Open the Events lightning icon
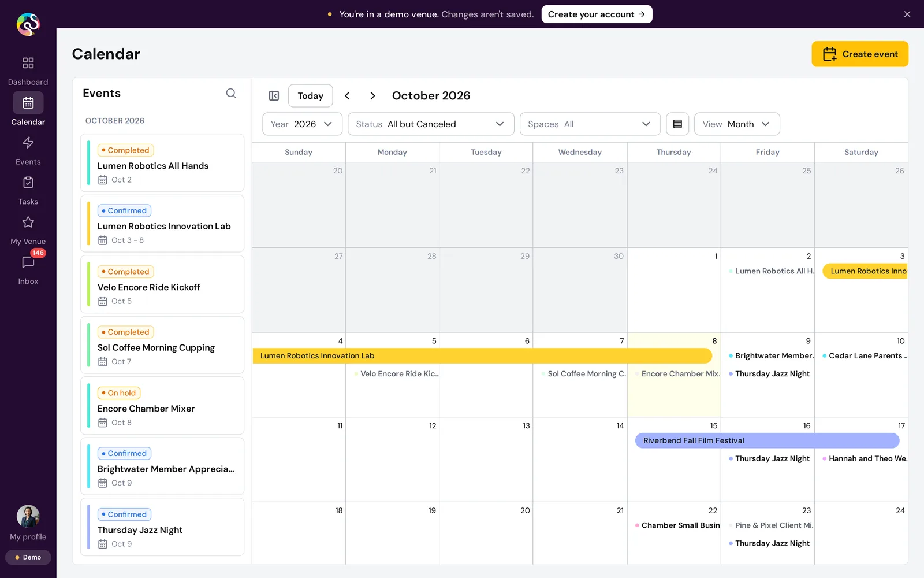The width and height of the screenshot is (924, 578). point(28,143)
